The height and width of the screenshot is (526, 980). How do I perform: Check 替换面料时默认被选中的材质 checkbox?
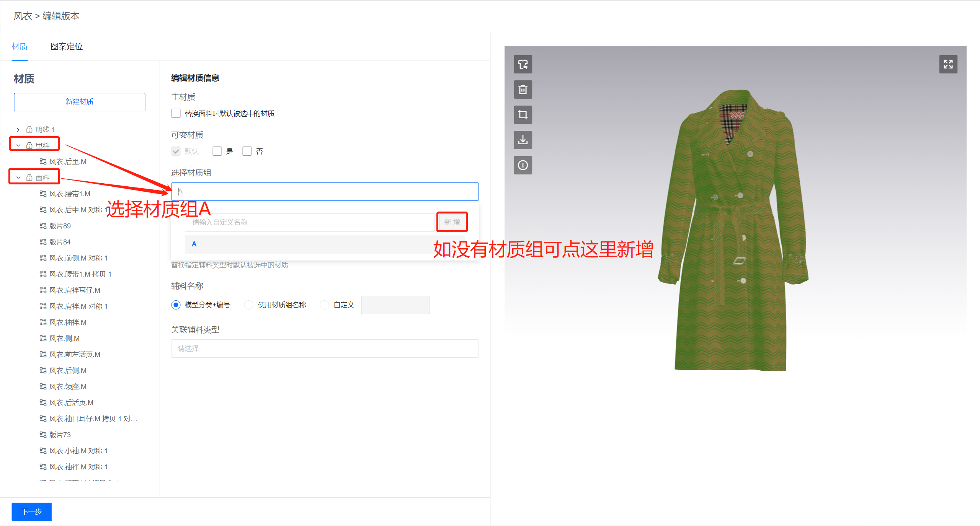pos(176,113)
